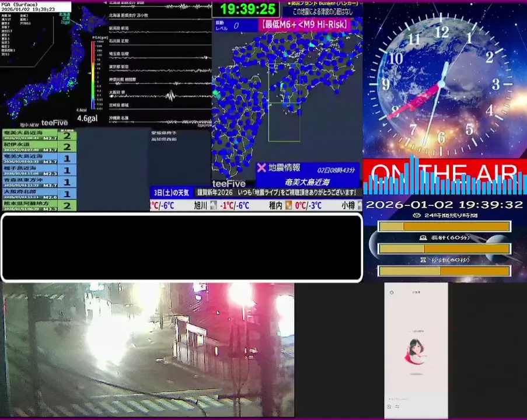Click the hourglass icon beside 秒針(60秒)
Viewport: 527px width, 420px height.
[424, 260]
